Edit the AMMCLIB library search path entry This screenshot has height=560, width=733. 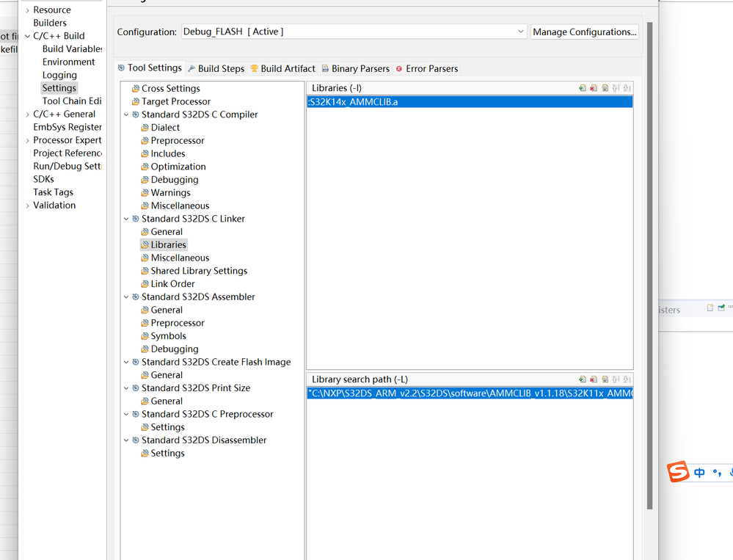tap(605, 379)
